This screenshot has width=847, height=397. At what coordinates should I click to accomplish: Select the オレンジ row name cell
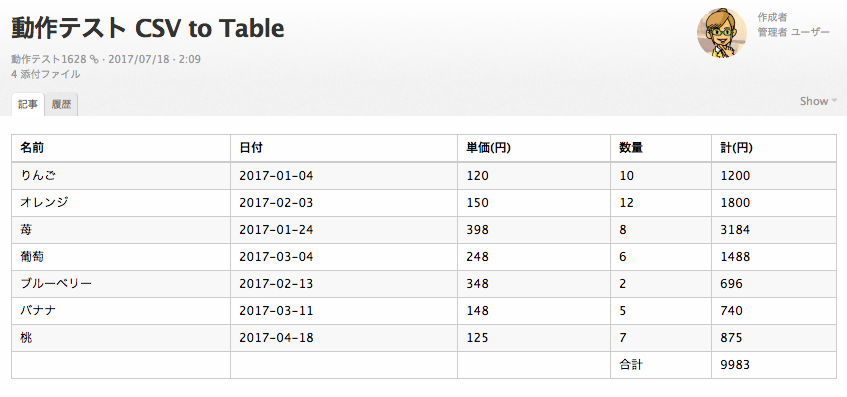121,203
